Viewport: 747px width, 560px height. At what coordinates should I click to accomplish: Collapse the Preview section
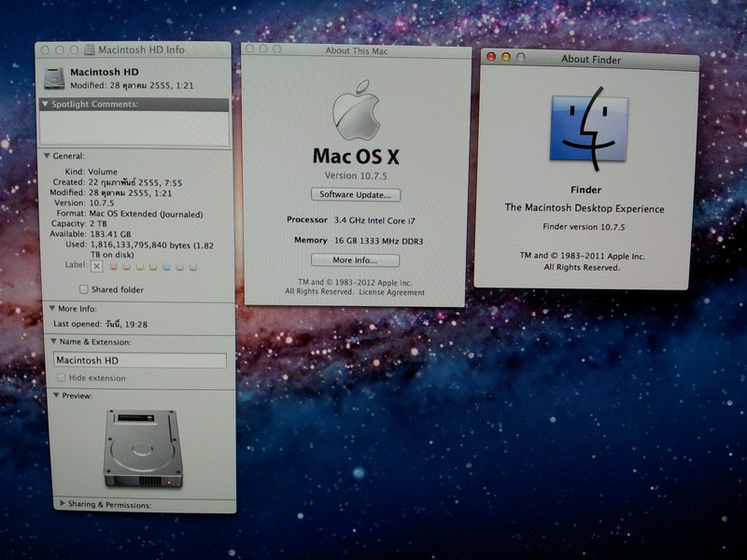(56, 395)
